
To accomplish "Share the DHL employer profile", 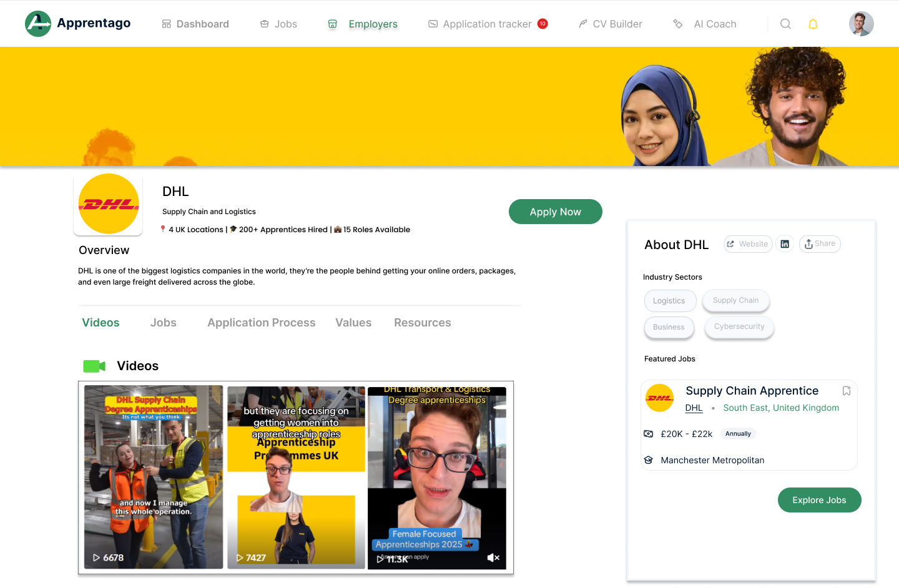I will [x=820, y=244].
